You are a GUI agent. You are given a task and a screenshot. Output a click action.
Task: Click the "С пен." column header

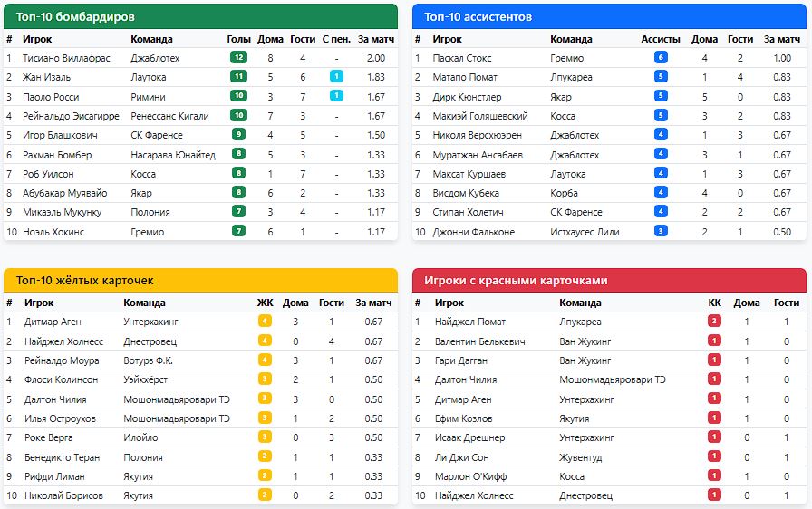336,39
